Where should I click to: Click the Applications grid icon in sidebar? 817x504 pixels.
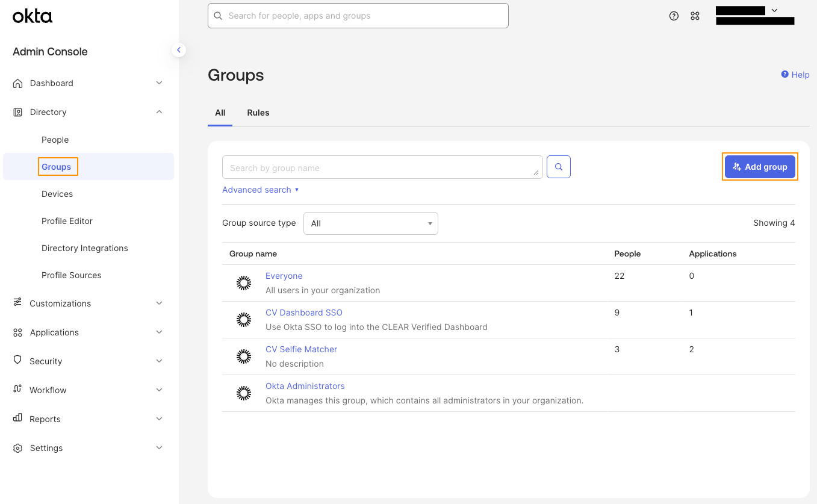pyautogui.click(x=18, y=332)
